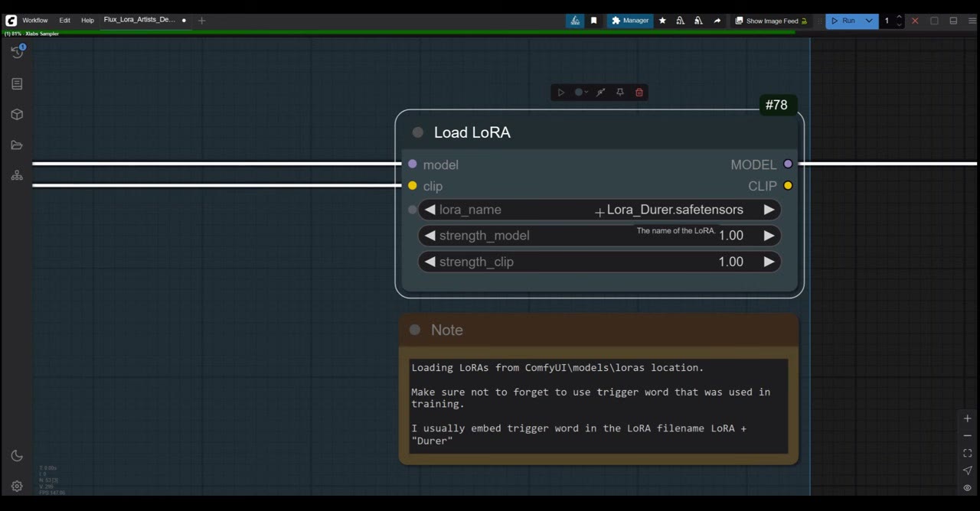980x511 pixels.
Task: Zoom out with the minus canvas control
Action: click(967, 436)
